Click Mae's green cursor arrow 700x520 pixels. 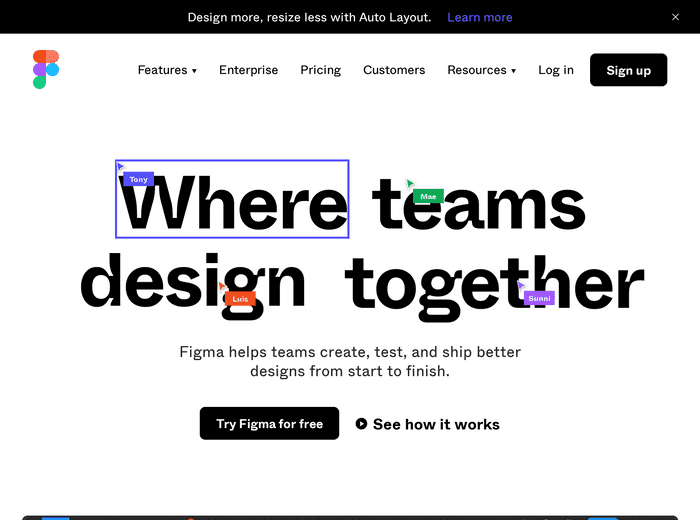coord(410,183)
